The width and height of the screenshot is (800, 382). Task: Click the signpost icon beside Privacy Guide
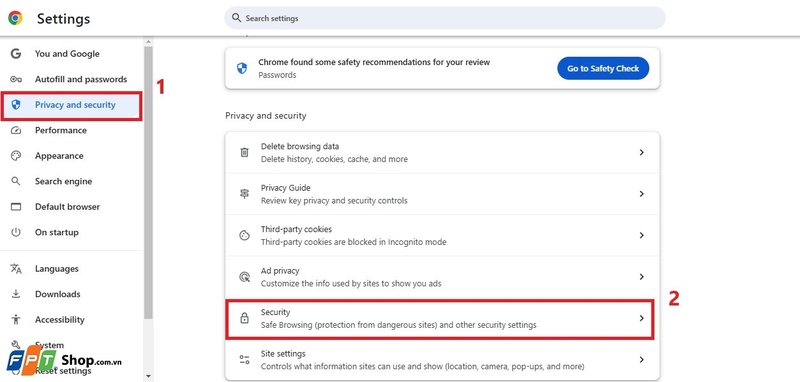[x=244, y=194]
